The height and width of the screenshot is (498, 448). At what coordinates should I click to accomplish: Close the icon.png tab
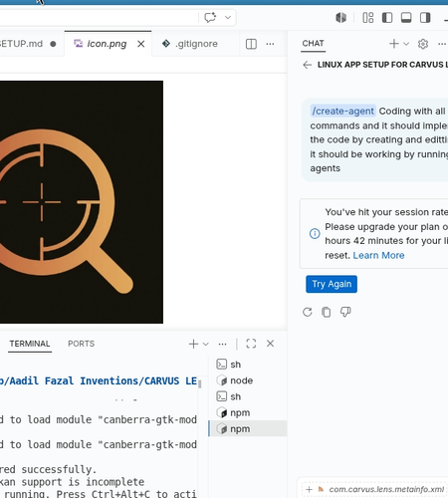pyautogui.click(x=141, y=44)
